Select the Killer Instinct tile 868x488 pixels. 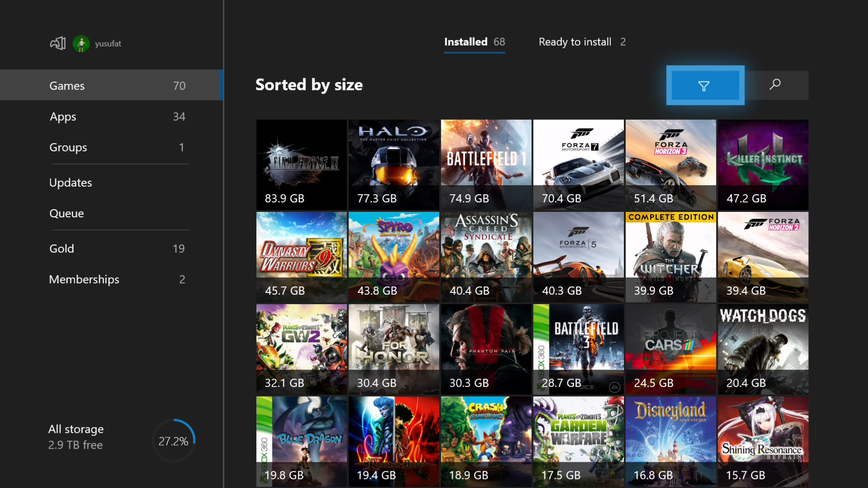pyautogui.click(x=763, y=165)
